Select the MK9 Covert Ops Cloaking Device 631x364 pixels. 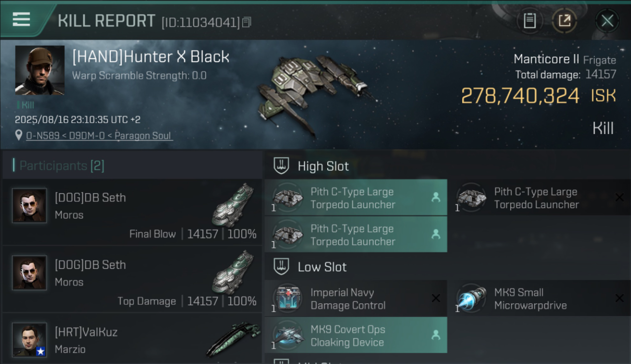[x=356, y=335]
